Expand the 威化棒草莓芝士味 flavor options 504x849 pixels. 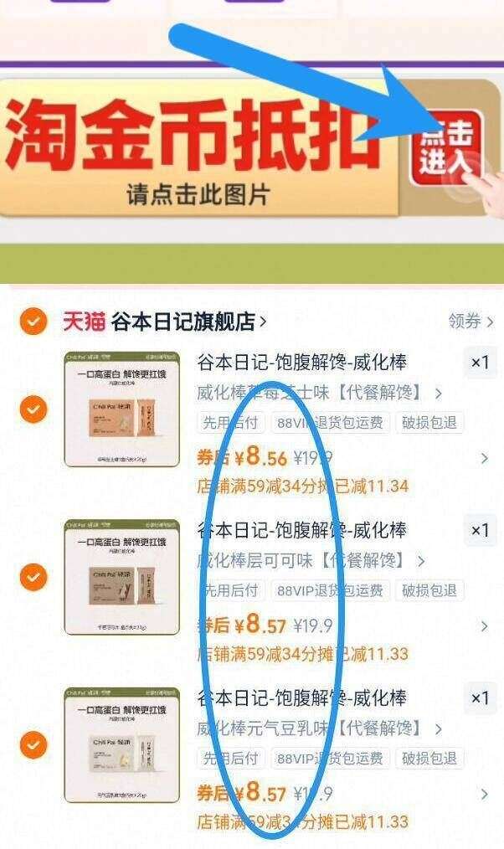pos(320,393)
